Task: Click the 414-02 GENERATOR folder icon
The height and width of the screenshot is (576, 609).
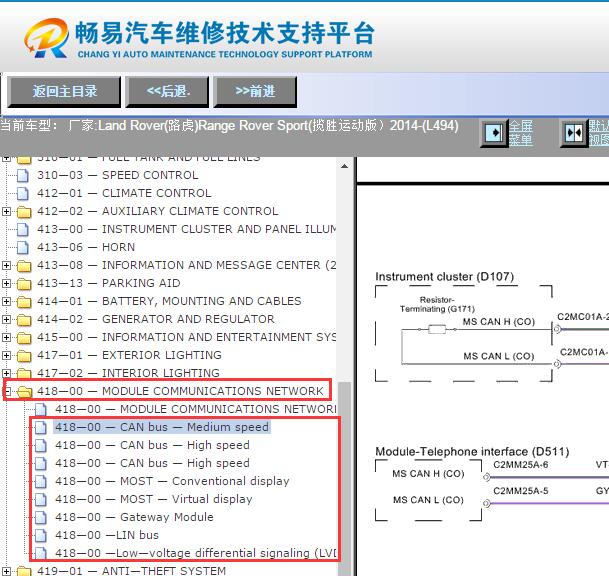Action: [24, 320]
